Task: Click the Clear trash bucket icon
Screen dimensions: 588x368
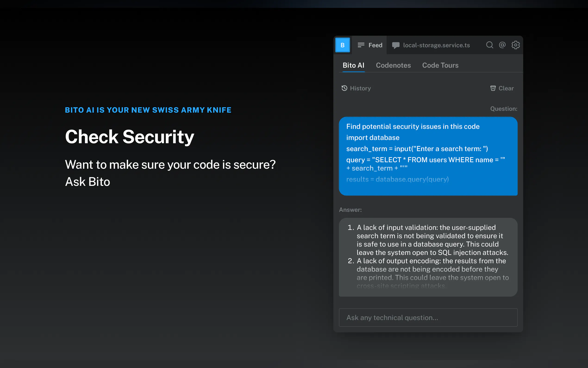Action: coord(493,88)
